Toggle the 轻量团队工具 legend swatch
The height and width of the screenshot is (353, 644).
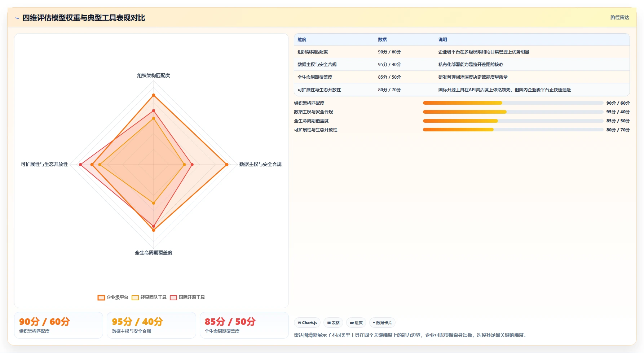tap(135, 298)
